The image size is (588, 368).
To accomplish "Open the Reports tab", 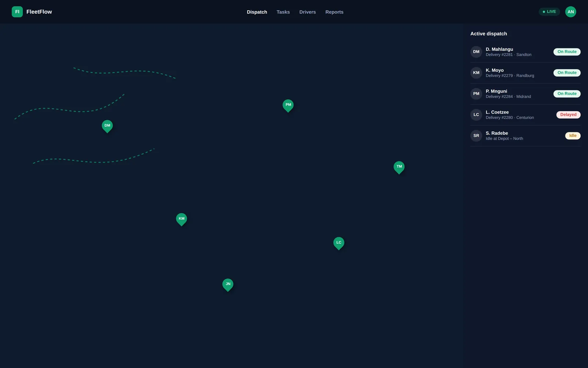I will [334, 12].
